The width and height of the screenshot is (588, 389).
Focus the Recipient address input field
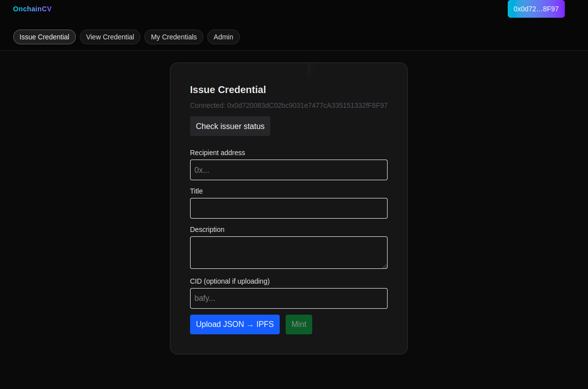289,170
